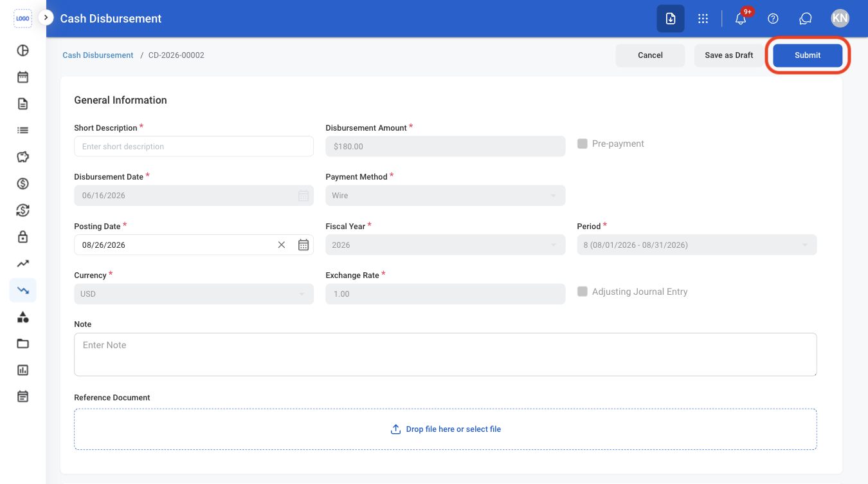Screen dimensions: 868x484
Task: Open the calendar icon in the sidebar
Action: point(23,77)
